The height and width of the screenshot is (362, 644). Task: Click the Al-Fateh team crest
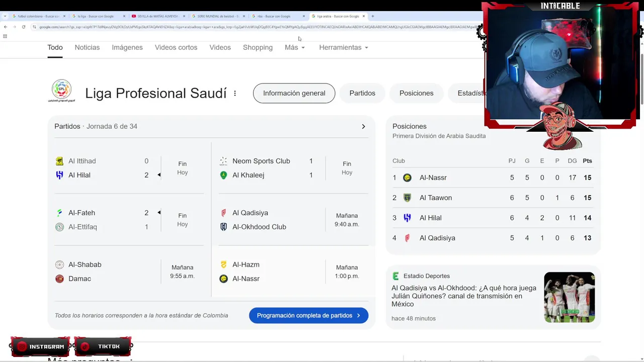(59, 213)
